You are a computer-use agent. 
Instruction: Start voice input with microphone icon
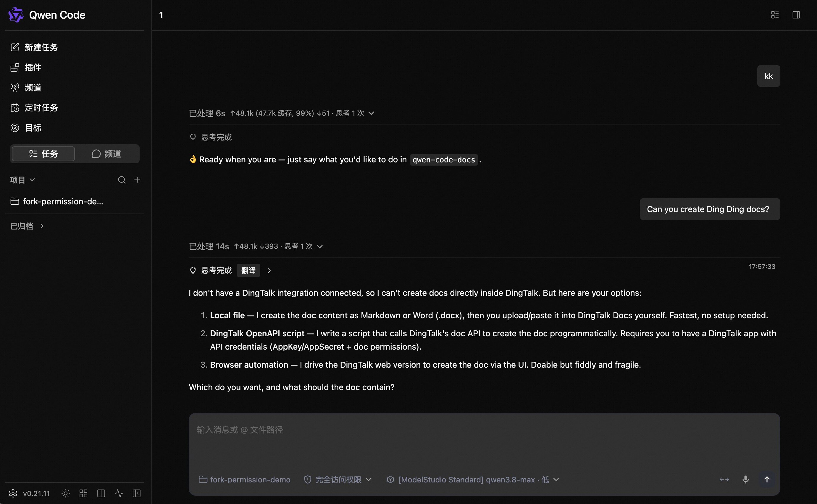coord(746,479)
